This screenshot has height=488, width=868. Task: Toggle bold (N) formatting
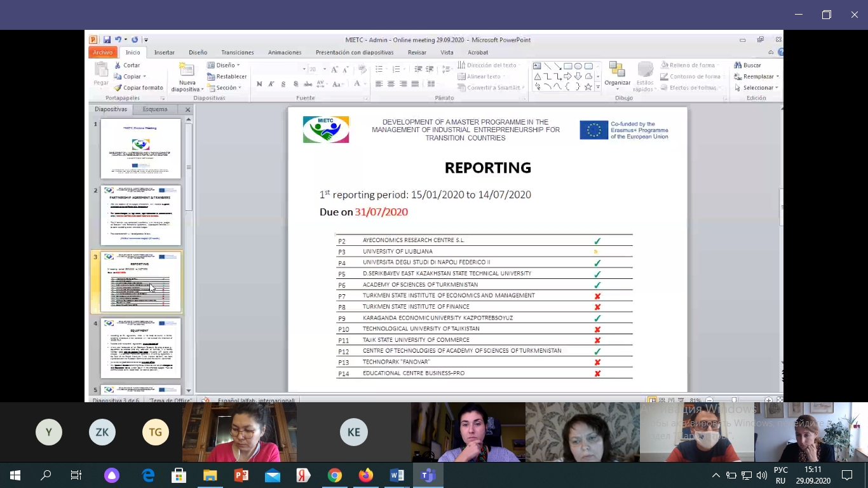pos(259,84)
